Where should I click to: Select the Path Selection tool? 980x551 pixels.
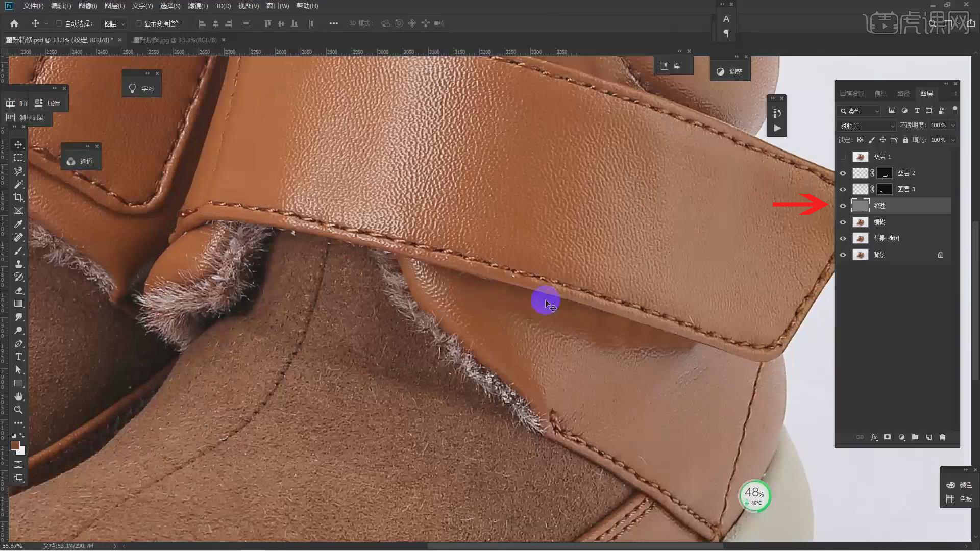pyautogui.click(x=18, y=370)
